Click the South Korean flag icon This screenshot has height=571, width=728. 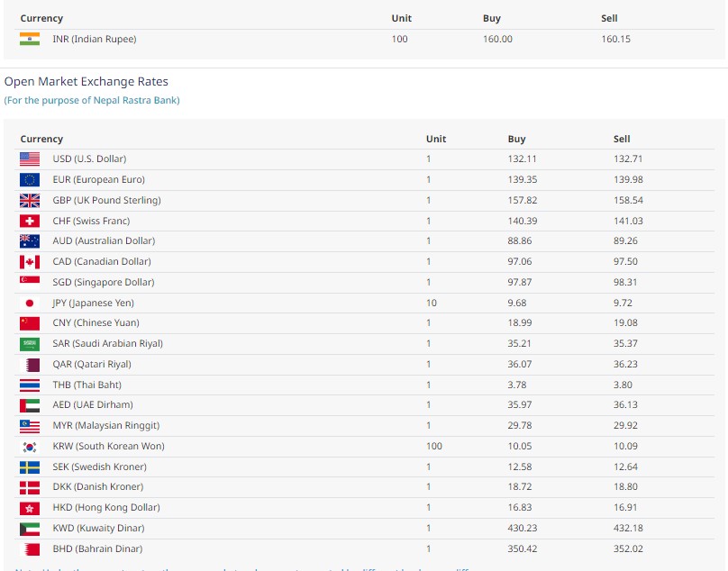click(30, 446)
